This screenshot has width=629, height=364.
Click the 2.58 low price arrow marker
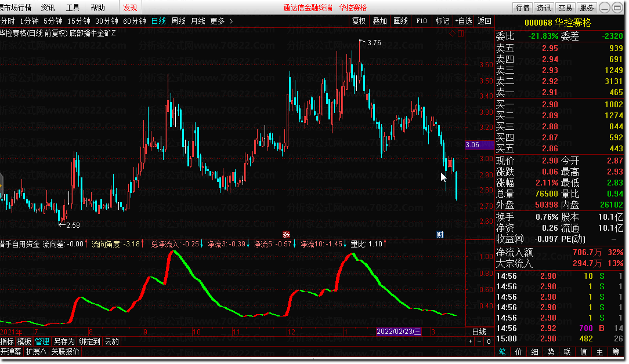tap(69, 225)
